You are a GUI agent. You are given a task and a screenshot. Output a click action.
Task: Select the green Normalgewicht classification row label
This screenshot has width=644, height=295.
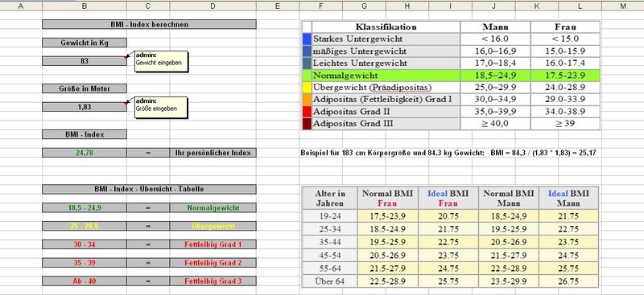tap(386, 76)
